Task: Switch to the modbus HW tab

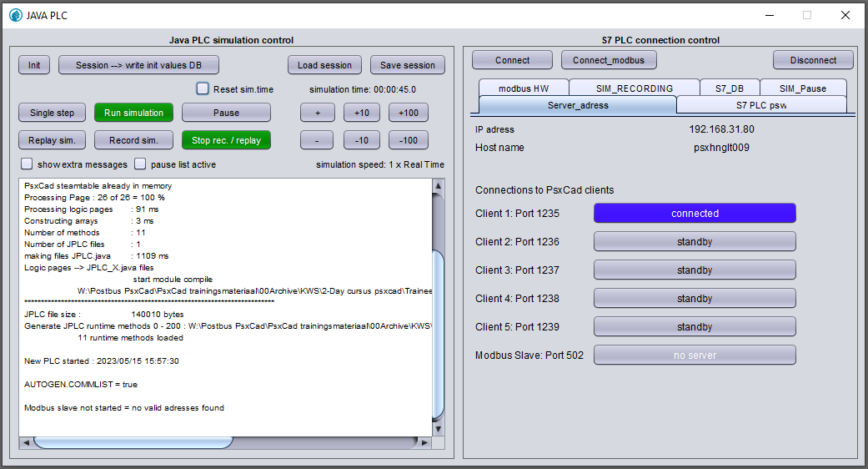Action: [x=524, y=88]
